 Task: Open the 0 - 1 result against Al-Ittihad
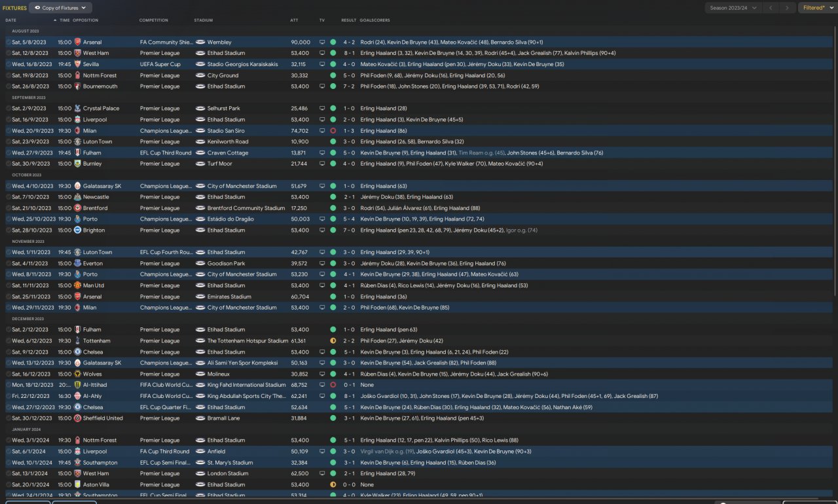[348, 385]
